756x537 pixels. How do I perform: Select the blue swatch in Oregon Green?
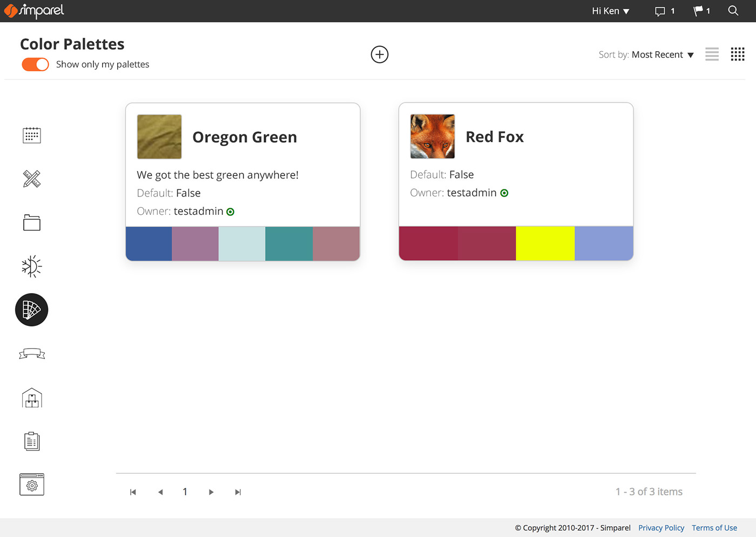(149, 243)
